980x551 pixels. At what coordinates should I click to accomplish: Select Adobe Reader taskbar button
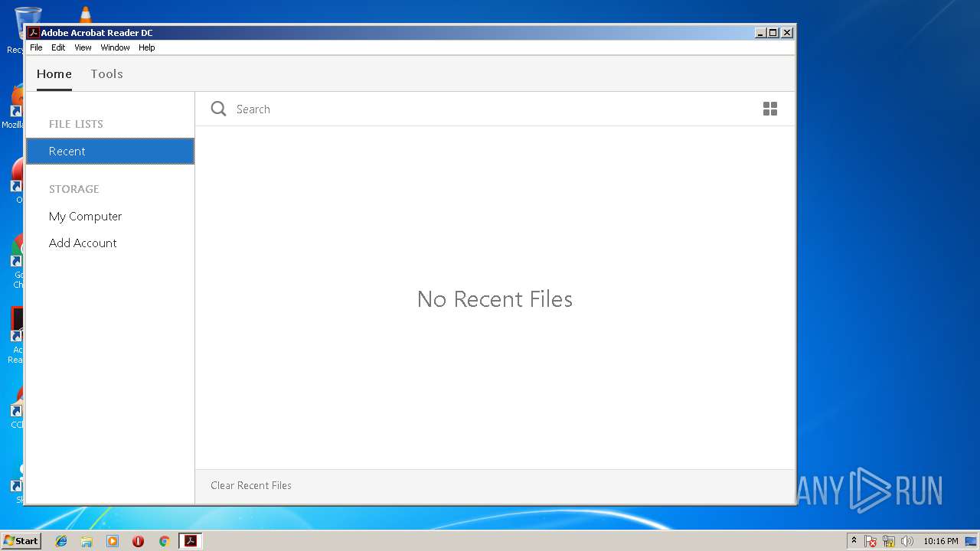(x=190, y=541)
